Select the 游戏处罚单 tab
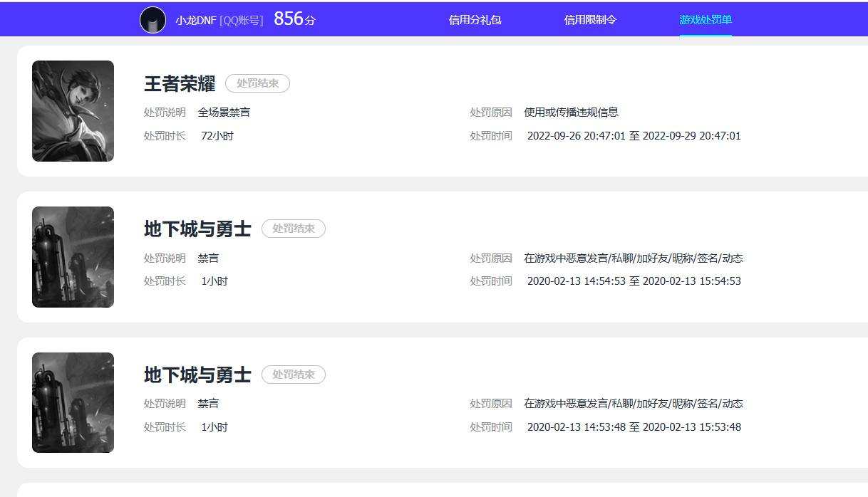This screenshot has width=868, height=497. [x=706, y=20]
